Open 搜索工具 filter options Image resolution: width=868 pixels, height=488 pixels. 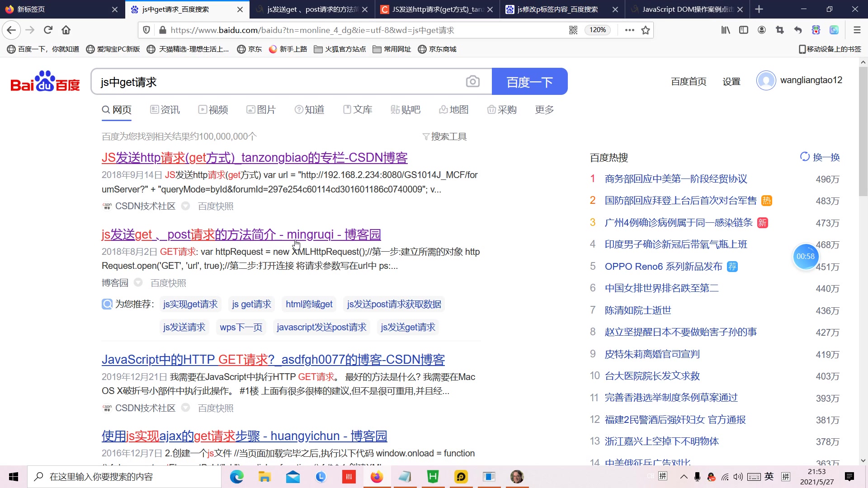click(444, 136)
